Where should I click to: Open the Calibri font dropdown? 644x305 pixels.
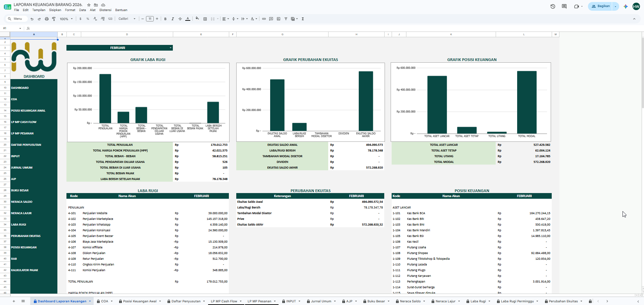pyautogui.click(x=127, y=19)
